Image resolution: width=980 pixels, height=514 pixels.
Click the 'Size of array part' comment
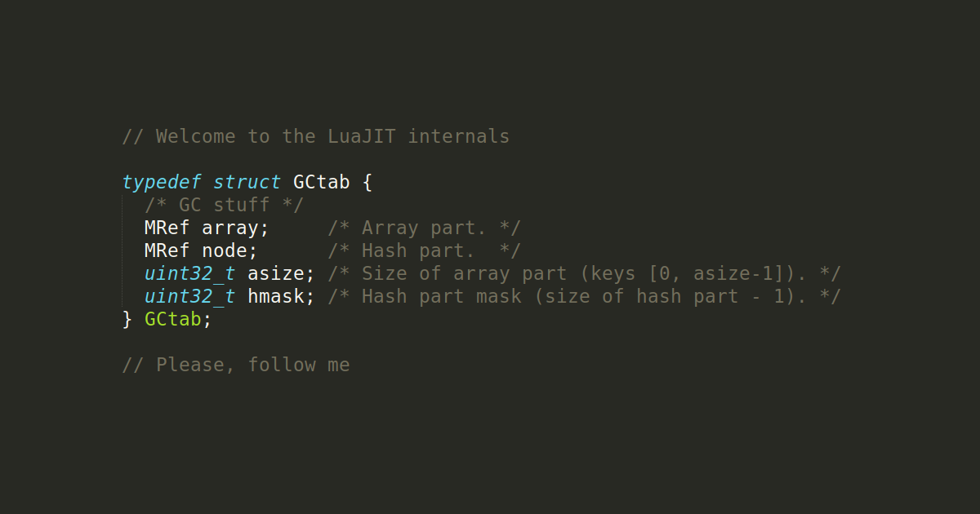[x=584, y=273]
